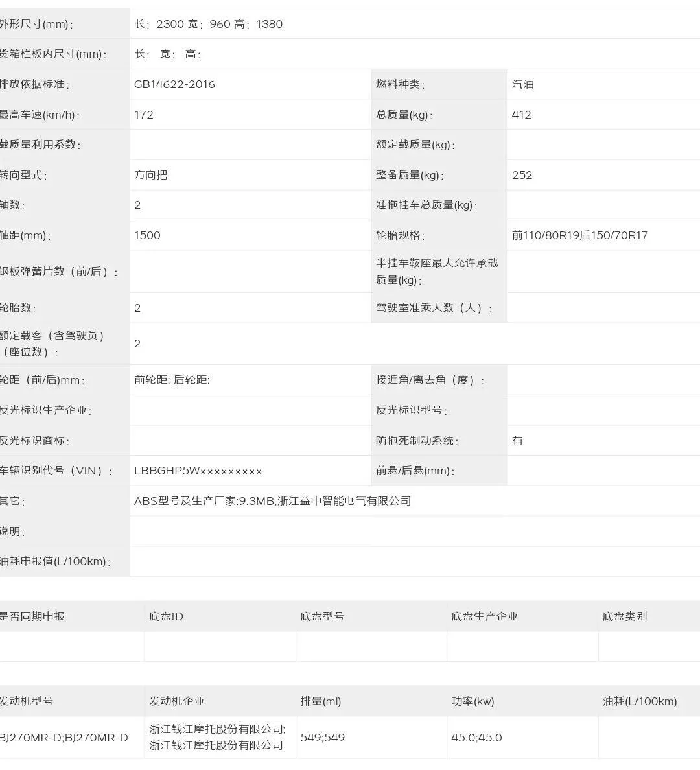
Task: Select the rated passenger value 2
Action: pos(137,344)
